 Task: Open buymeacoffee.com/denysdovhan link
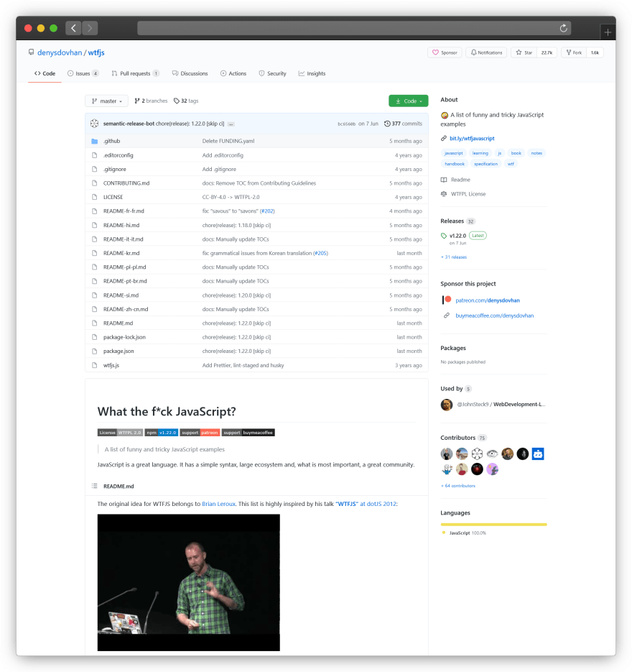click(x=495, y=316)
